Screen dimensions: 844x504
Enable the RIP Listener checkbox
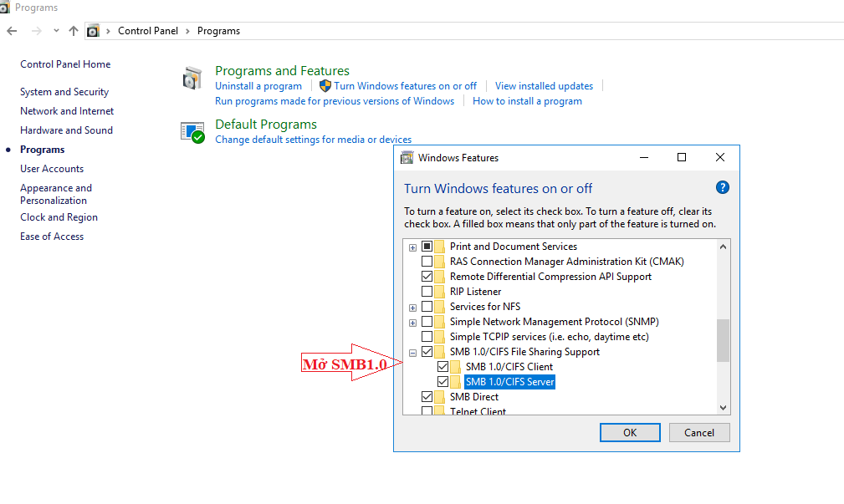427,292
